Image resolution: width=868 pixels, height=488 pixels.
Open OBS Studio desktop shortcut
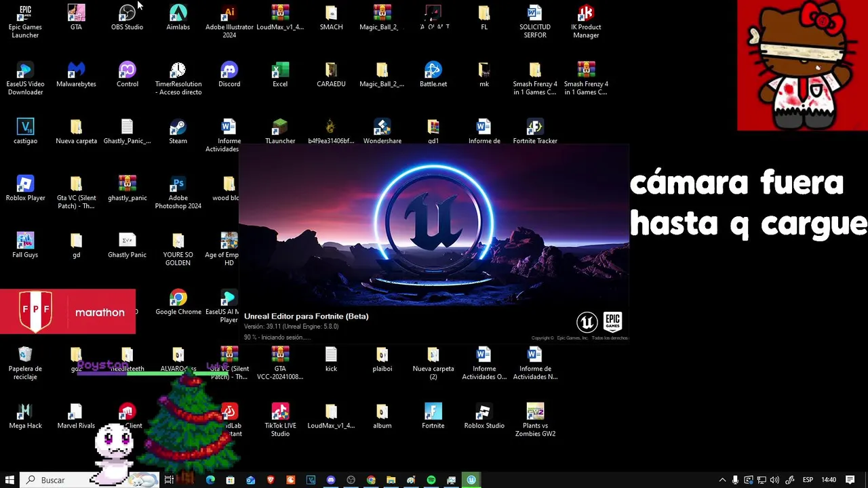tap(127, 18)
